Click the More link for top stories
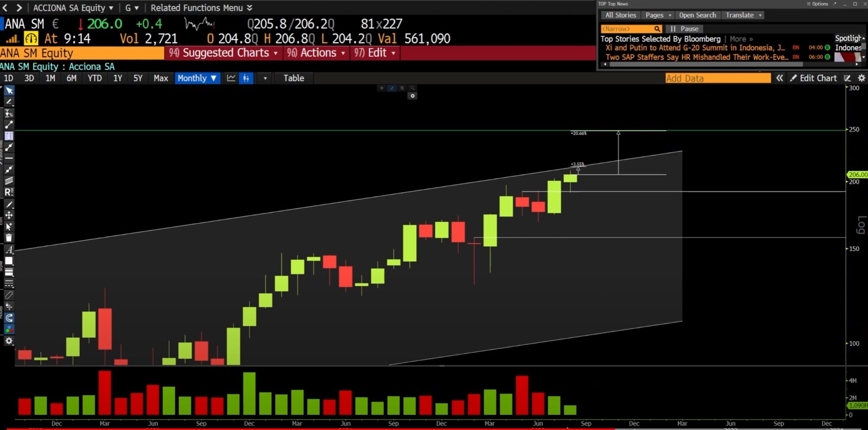This screenshot has height=430, width=868. pyautogui.click(x=741, y=39)
